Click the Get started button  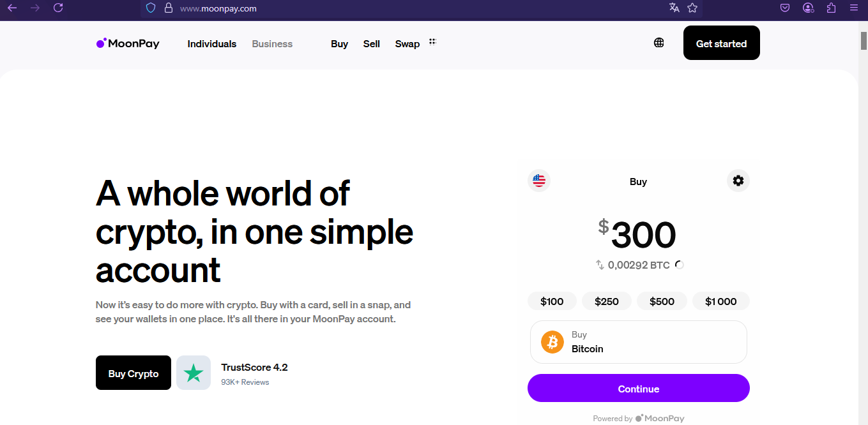pyautogui.click(x=722, y=43)
